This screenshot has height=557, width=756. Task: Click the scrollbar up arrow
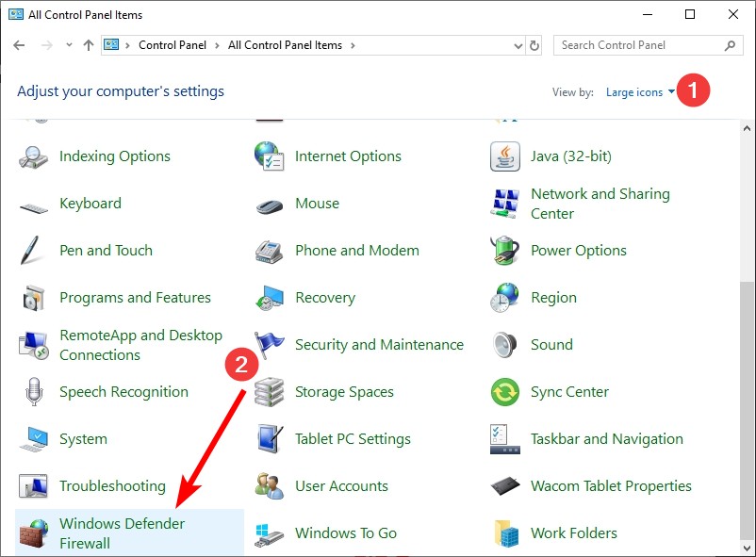(747, 128)
